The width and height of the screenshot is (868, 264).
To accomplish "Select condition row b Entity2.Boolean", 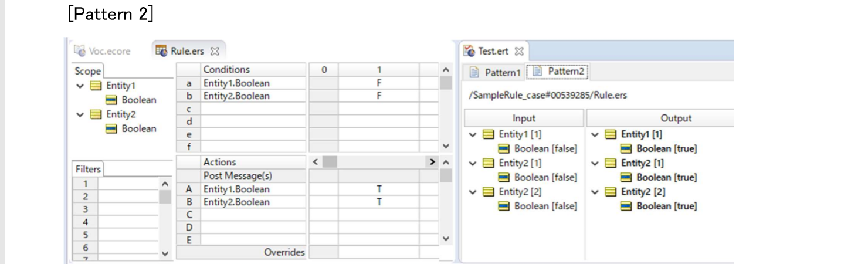I will pyautogui.click(x=253, y=96).
